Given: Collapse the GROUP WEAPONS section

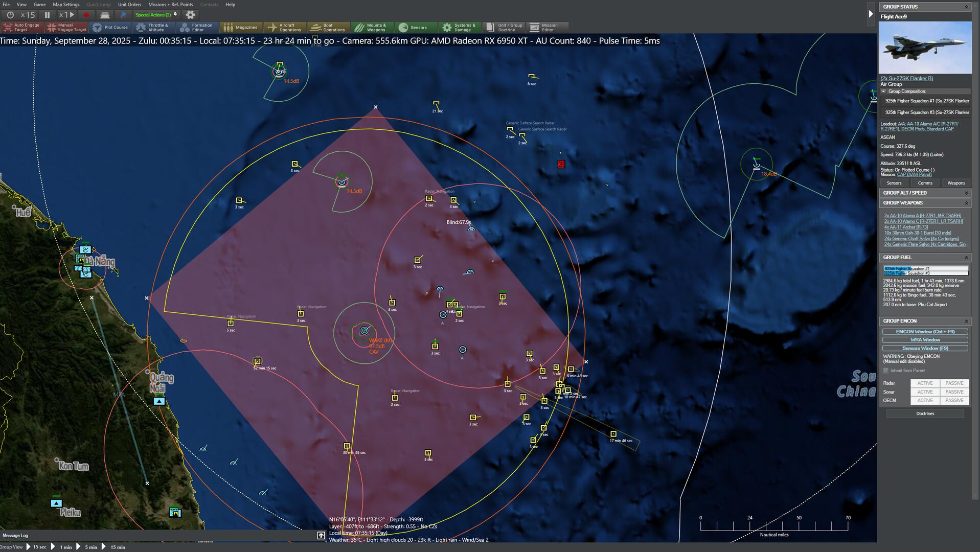Looking at the screenshot, I should click(x=966, y=203).
